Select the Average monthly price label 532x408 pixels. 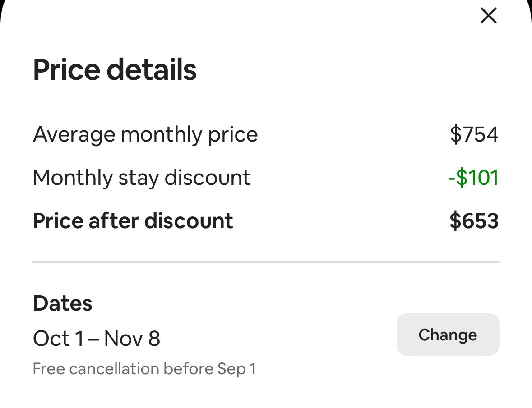145,134
